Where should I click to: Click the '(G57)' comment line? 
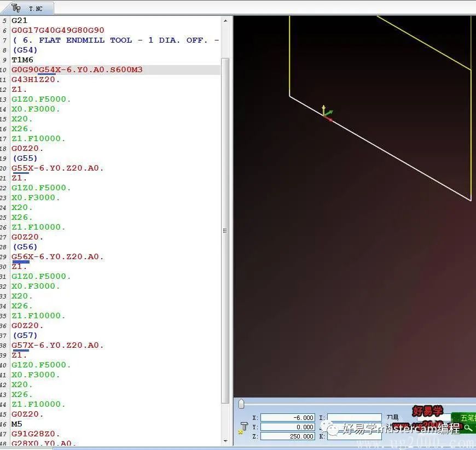coord(25,335)
